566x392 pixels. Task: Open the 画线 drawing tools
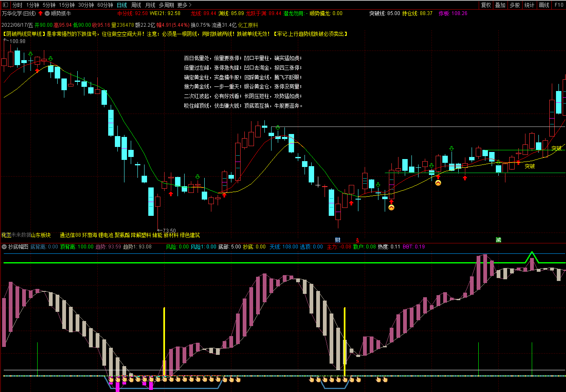click(544, 5)
